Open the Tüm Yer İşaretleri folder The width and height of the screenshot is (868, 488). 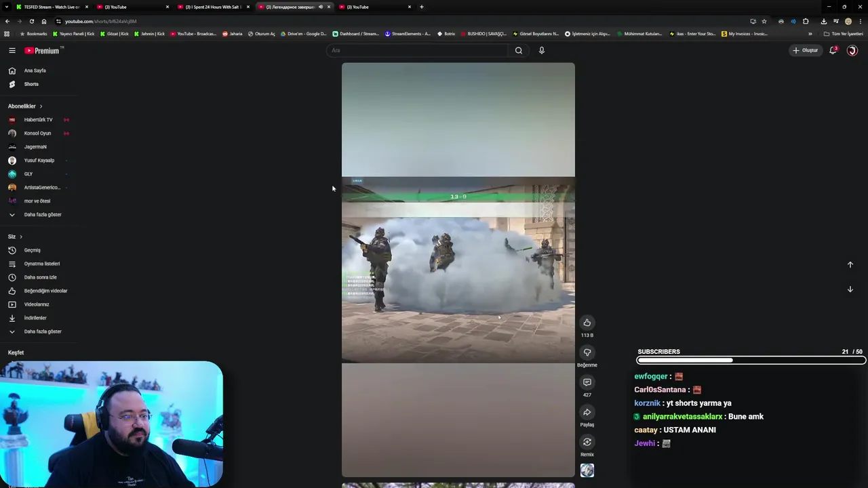pos(843,34)
